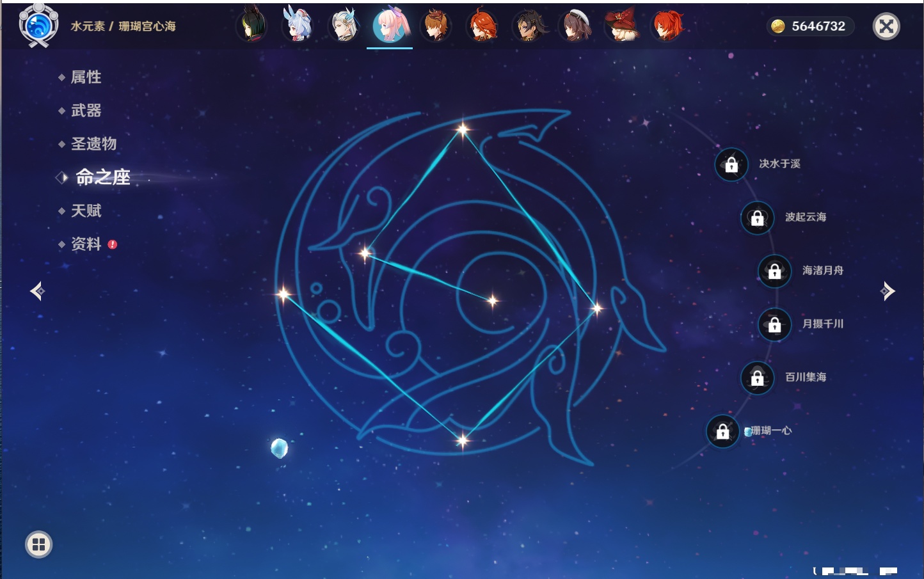The height and width of the screenshot is (579, 924).
Task: Go to next character with right arrow
Action: tap(888, 291)
